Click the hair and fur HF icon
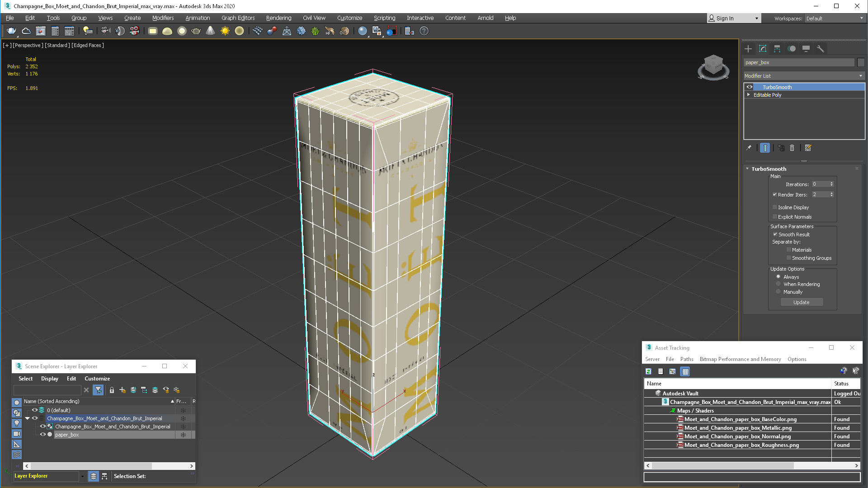Viewport: 868px width, 488px height. (x=330, y=31)
